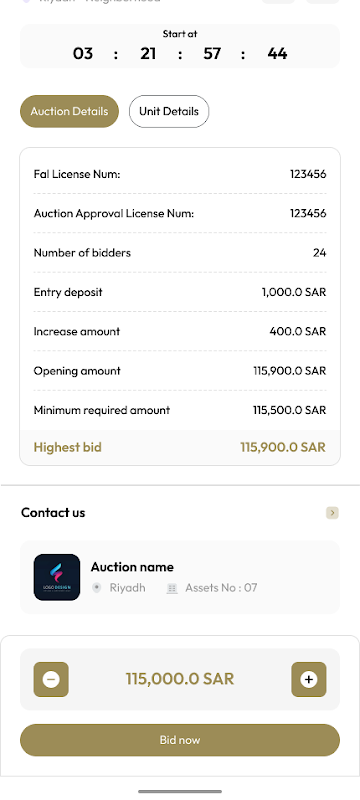This screenshot has height=800, width=360.
Task: Switch to the Unit Details tab
Action: (169, 111)
